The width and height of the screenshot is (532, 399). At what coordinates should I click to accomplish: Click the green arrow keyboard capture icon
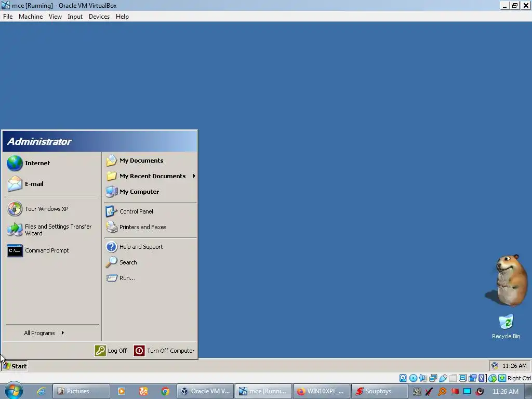point(502,378)
